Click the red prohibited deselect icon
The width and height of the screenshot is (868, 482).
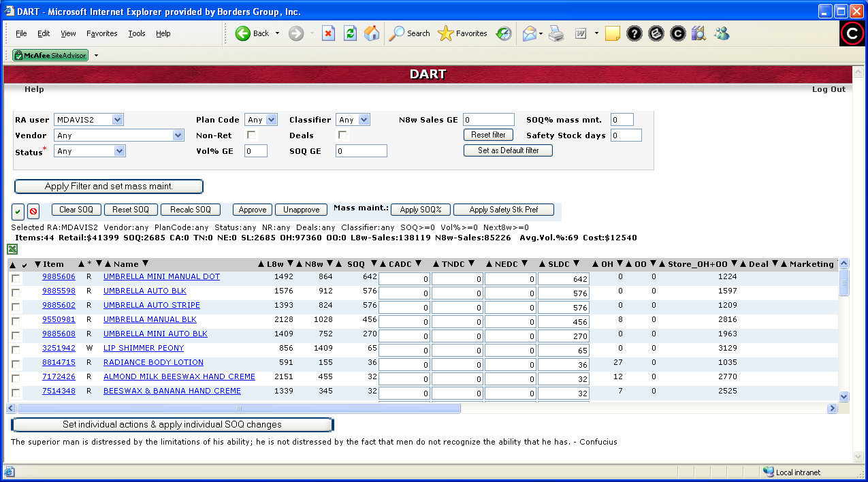[33, 210]
